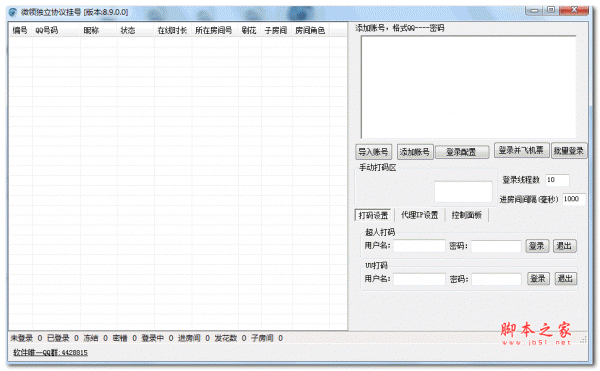Switch to the 代理IP设置 tab
The width and height of the screenshot is (600, 371).
[x=419, y=215]
